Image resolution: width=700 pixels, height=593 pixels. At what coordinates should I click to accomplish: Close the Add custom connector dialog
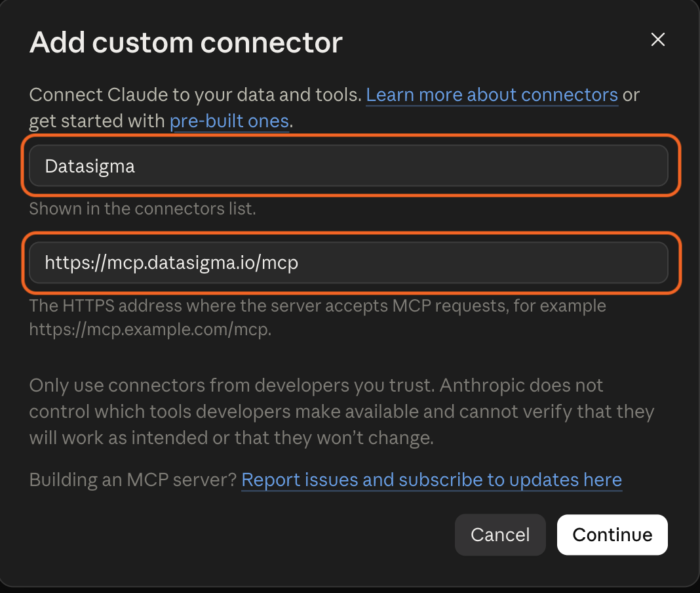pos(657,40)
